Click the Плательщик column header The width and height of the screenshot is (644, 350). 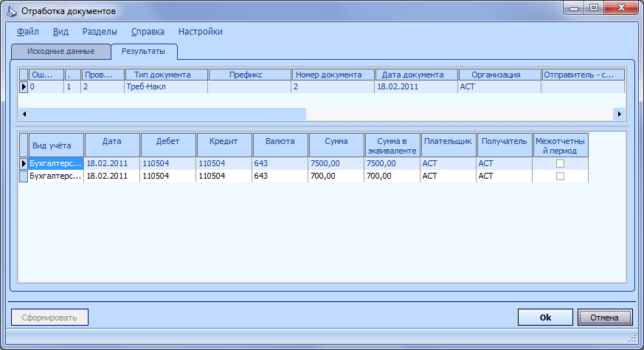point(449,145)
